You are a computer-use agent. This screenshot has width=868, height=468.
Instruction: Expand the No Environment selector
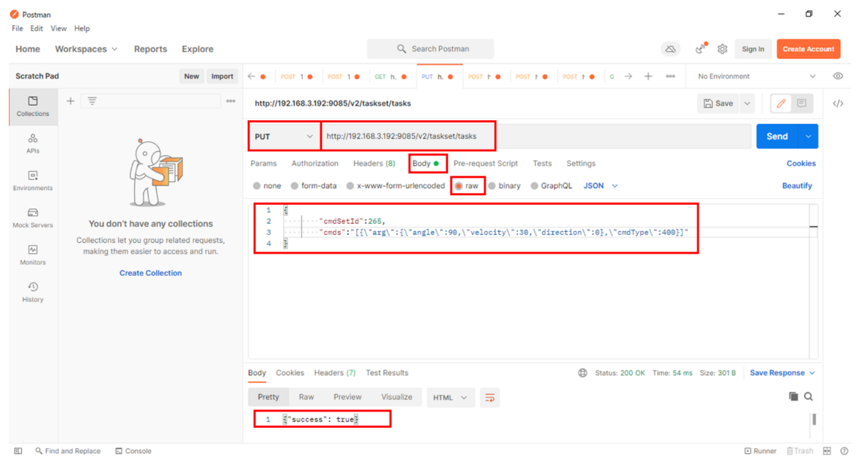click(x=757, y=76)
